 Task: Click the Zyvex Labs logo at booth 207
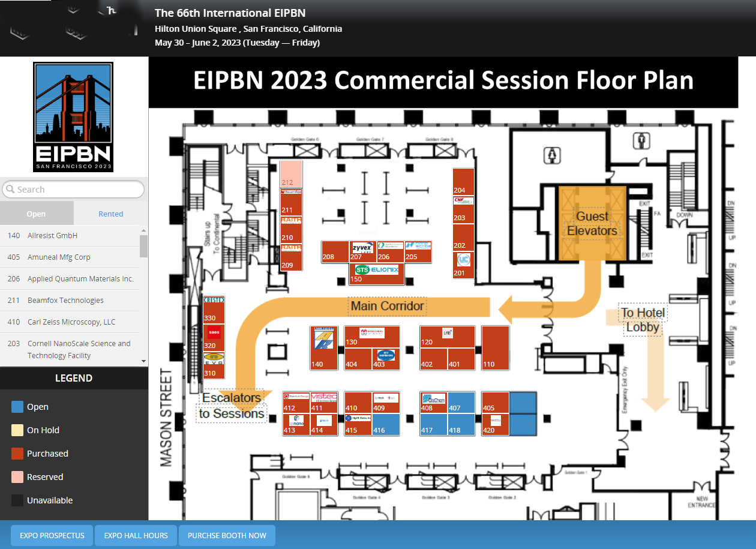click(x=362, y=248)
